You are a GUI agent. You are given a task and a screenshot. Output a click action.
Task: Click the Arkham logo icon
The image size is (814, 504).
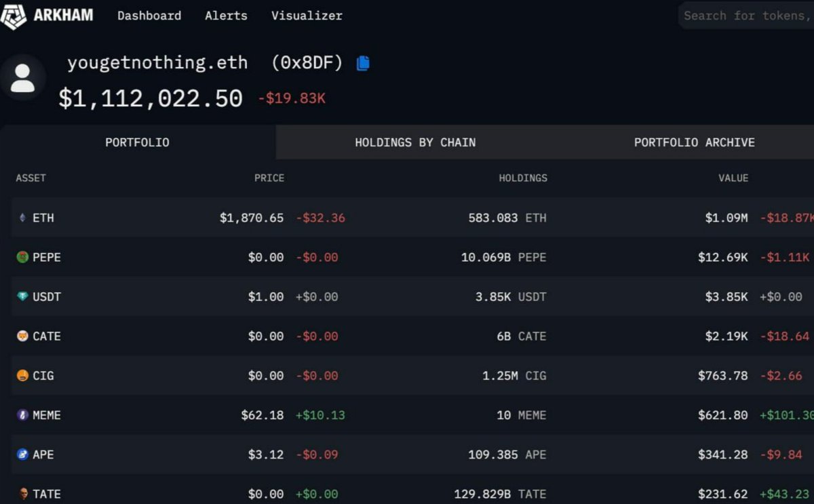point(14,16)
